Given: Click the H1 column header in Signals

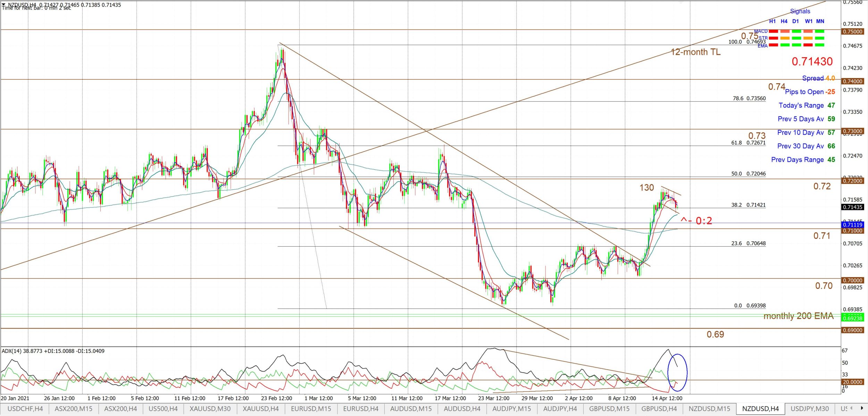Looking at the screenshot, I should 773,21.
